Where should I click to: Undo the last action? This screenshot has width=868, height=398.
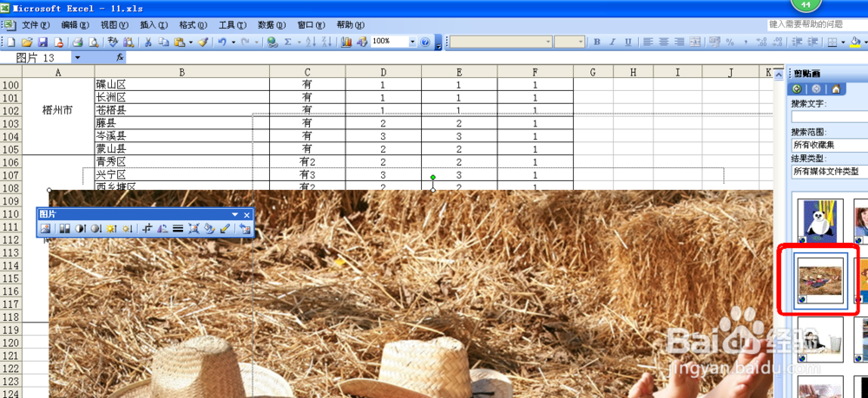pyautogui.click(x=222, y=42)
